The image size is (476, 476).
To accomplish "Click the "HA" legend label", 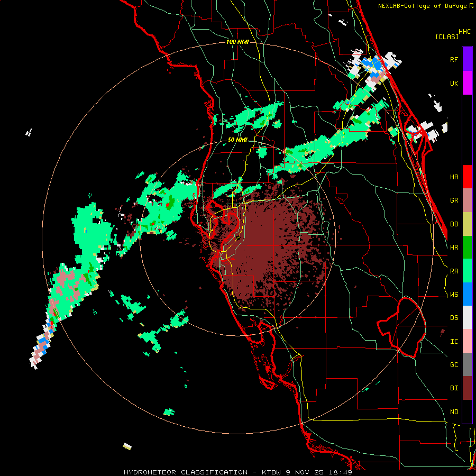I will [454, 177].
